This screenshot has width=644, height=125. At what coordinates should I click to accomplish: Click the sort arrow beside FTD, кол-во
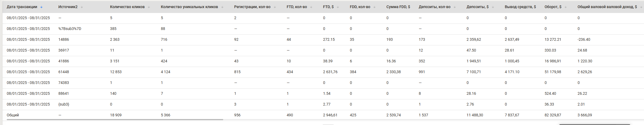[x=311, y=7]
